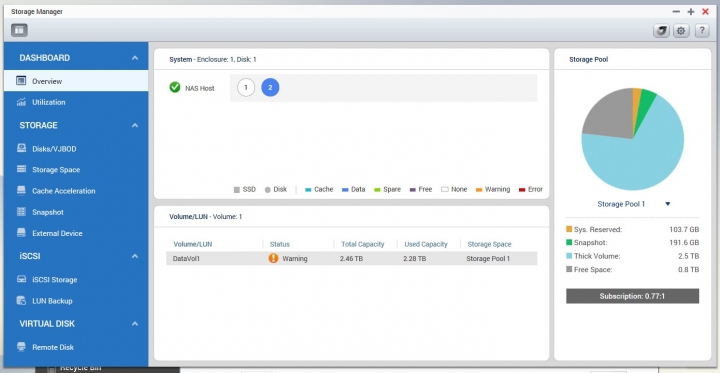This screenshot has height=373, width=720.
Task: Click the Cache legend entry
Action: [x=319, y=189]
